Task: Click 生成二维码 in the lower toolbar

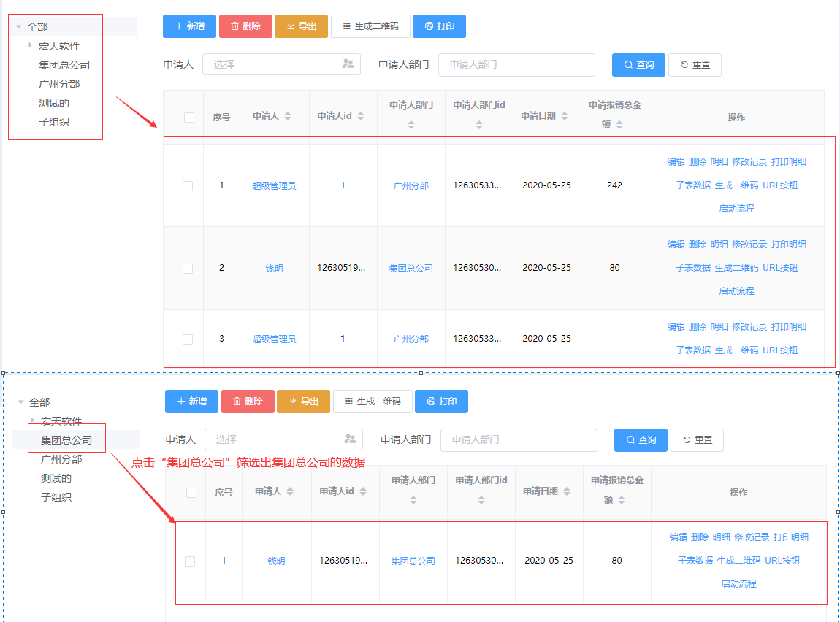Action: tap(373, 402)
